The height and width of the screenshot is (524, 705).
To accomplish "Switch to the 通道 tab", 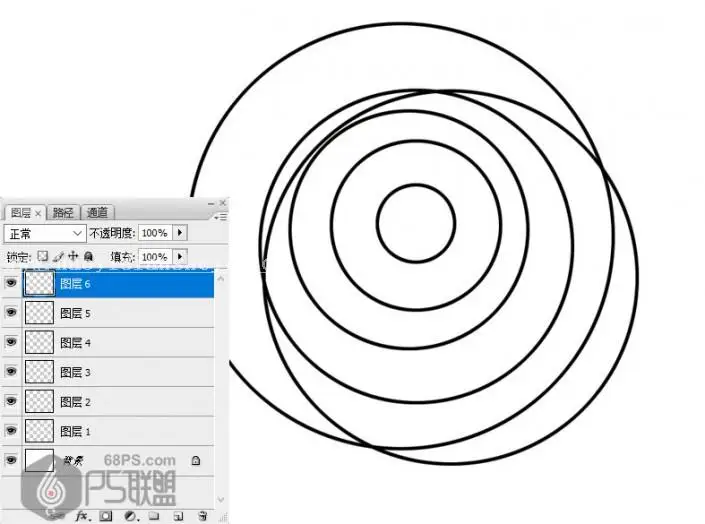I will 97,212.
